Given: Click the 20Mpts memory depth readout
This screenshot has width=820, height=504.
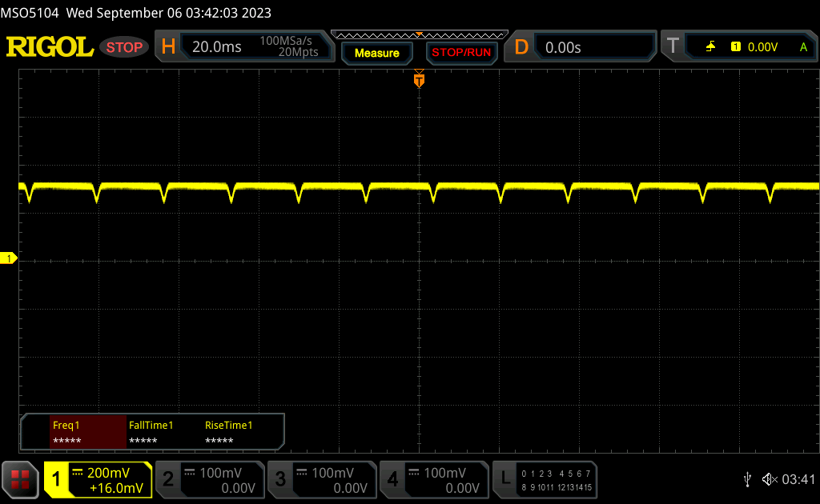Looking at the screenshot, I should [298, 52].
